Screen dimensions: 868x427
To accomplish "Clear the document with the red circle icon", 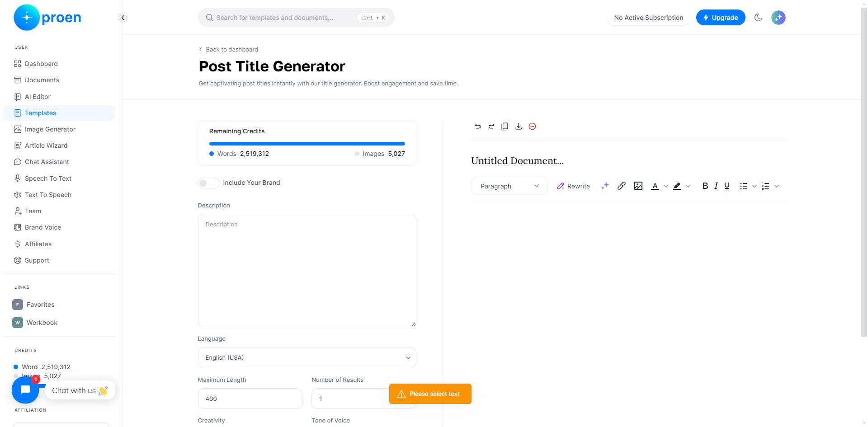I will [x=532, y=127].
